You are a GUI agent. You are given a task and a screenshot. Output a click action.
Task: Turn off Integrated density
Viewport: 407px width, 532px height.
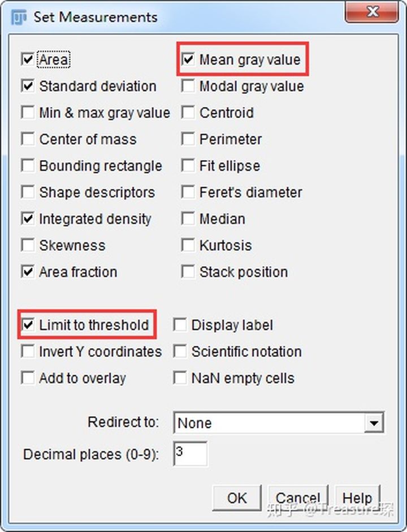coord(28,219)
